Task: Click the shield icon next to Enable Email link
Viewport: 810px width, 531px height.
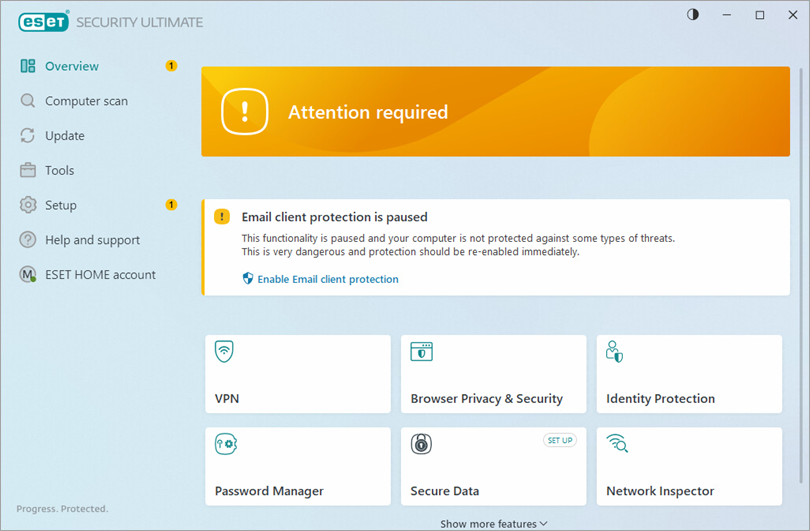Action: point(248,279)
